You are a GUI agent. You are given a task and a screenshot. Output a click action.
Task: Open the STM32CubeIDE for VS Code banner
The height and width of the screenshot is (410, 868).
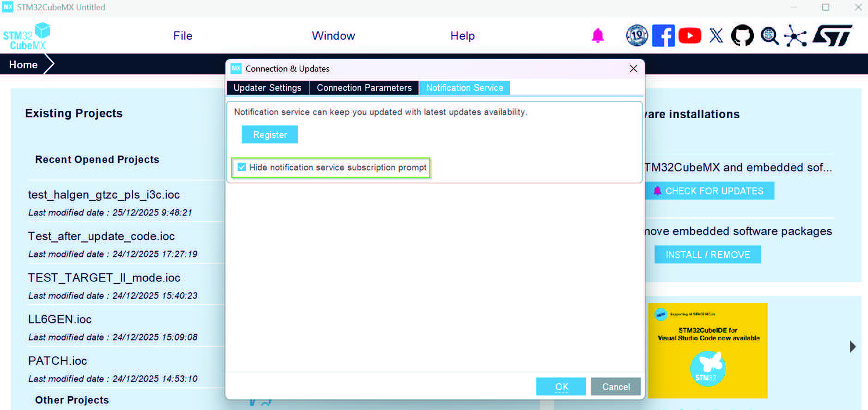click(708, 350)
